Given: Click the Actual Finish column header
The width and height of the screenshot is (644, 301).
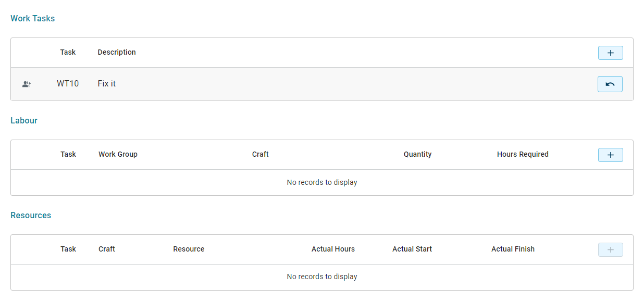Looking at the screenshot, I should 513,249.
